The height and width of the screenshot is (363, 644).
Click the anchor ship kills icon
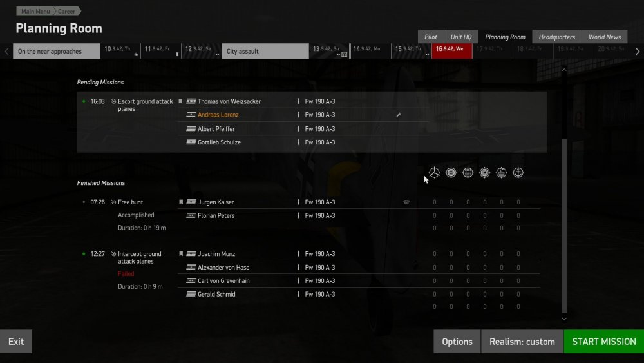click(x=518, y=173)
